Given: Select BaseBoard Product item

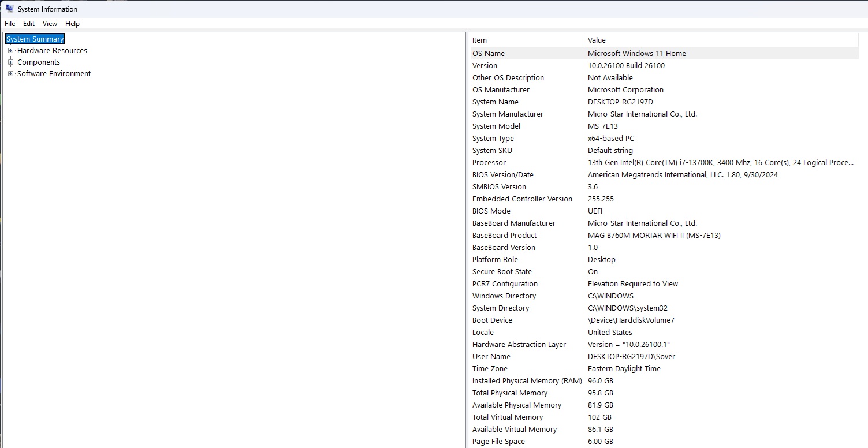Looking at the screenshot, I should point(504,235).
